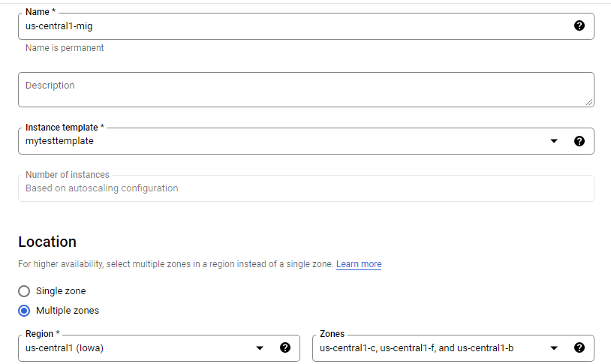Expand the Instance template dropdown arrow
The image size is (611, 364).
[554, 141]
